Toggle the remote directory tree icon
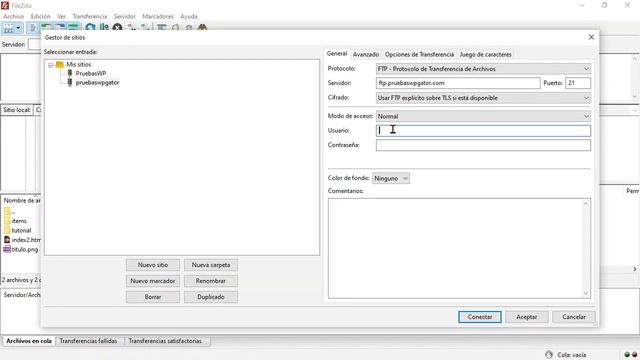 click(60, 28)
